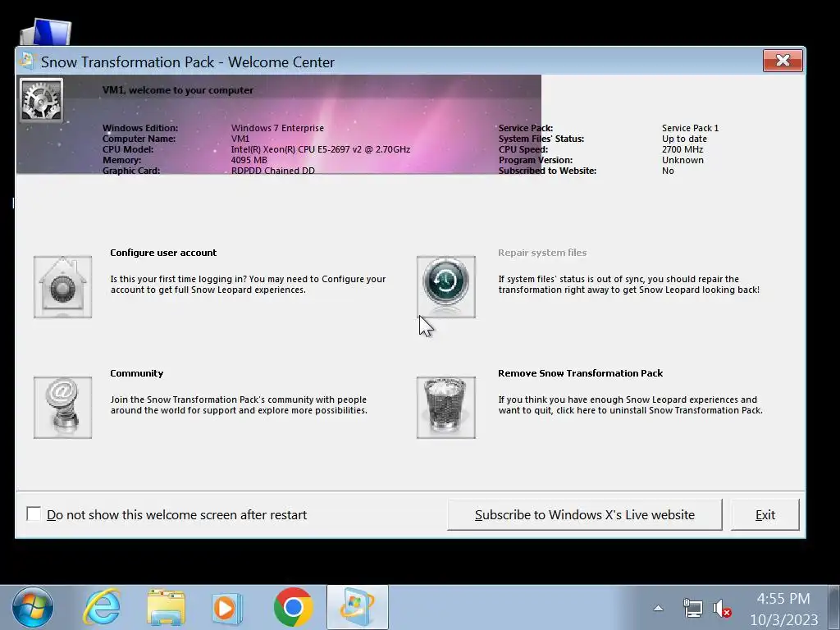Click the CPU Speed label
The image size is (840, 630).
[523, 149]
